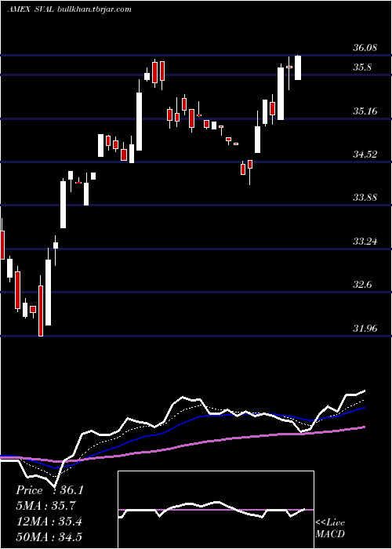Select the 32.6 price level label
392x549 pixels.
(362, 284)
